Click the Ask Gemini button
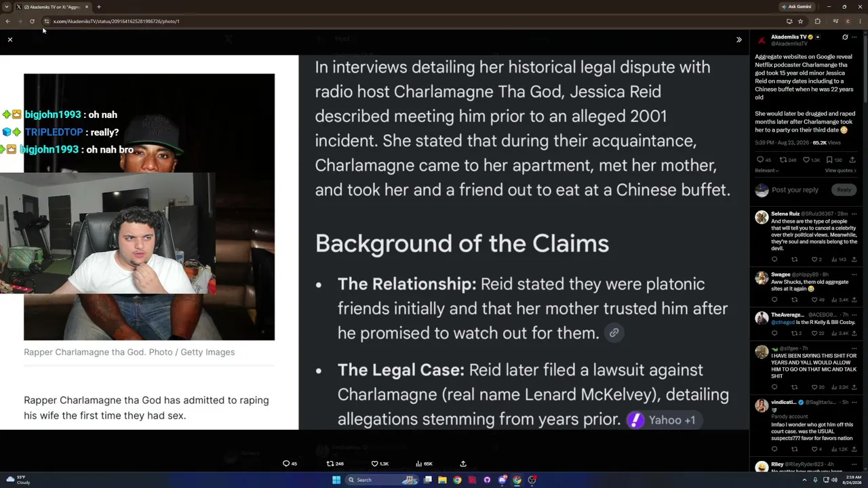Screen dimensions: 868x488 point(795,7)
